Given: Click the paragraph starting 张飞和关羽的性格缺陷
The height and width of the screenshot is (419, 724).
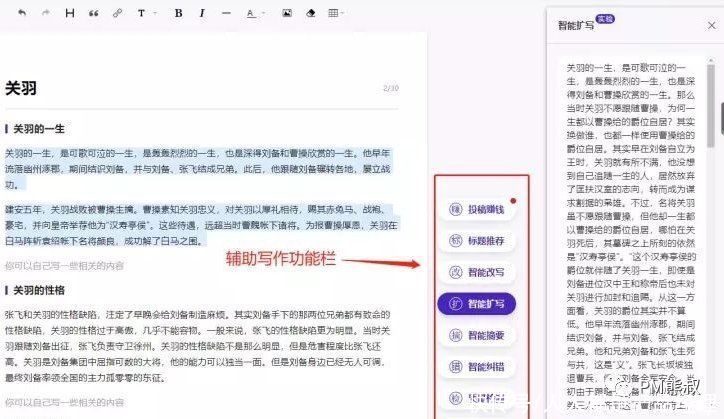Looking at the screenshot, I should pos(198,346).
